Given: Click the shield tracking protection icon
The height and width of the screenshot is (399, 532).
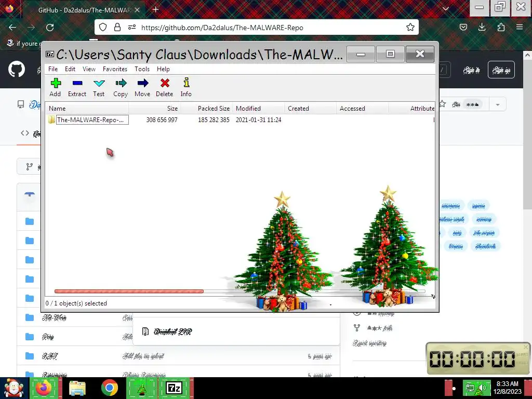Looking at the screenshot, I should [x=103, y=27].
